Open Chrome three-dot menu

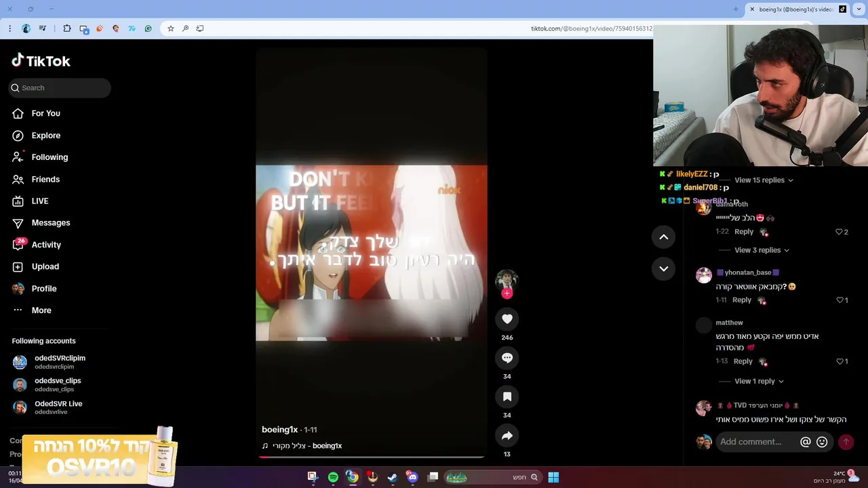(x=9, y=28)
